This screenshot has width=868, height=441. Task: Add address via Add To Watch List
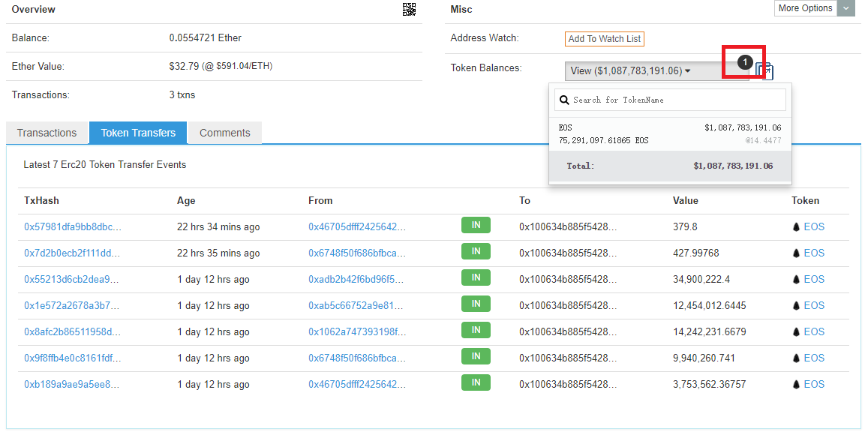pyautogui.click(x=605, y=39)
